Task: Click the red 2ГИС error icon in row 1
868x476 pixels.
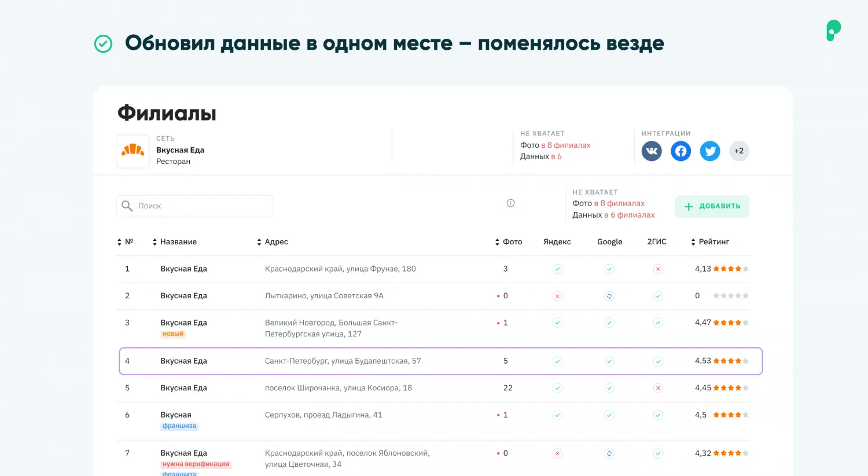Action: pos(658,269)
